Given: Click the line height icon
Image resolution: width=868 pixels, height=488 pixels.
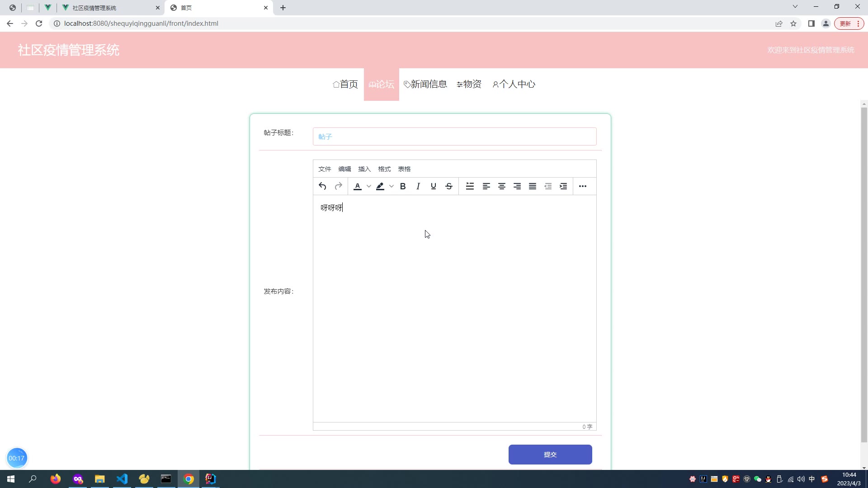Looking at the screenshot, I should pos(470,186).
